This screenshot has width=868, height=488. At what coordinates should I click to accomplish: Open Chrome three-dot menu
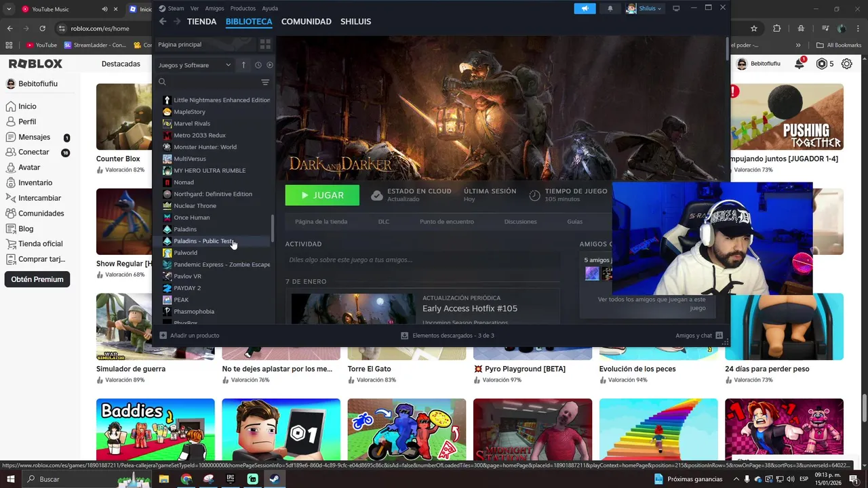[x=859, y=28]
